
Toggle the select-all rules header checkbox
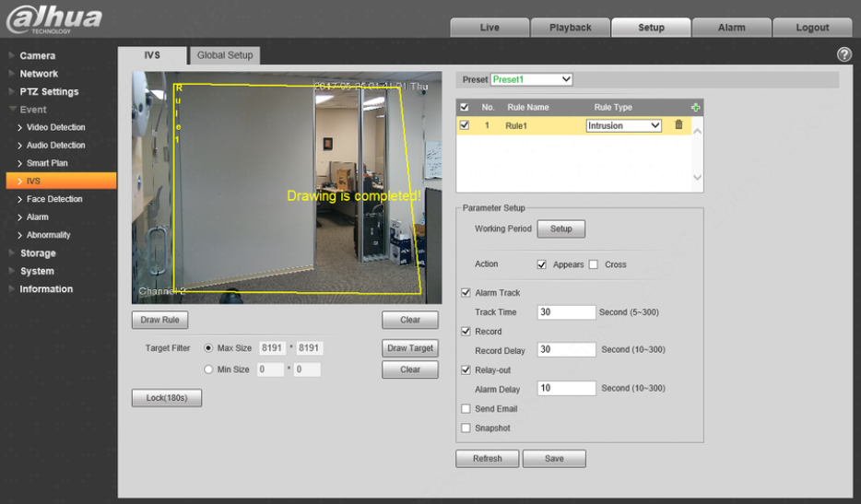coord(465,107)
